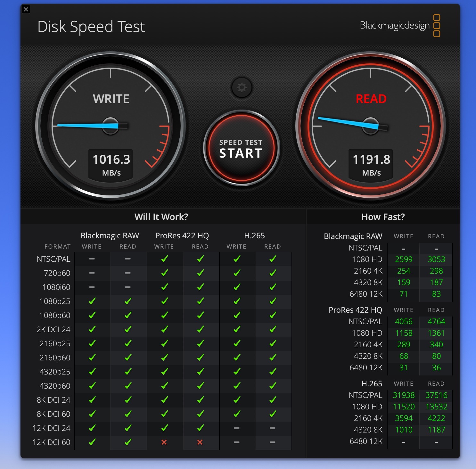Viewport: 476px width, 469px height.
Task: Click the H.265 section header in How Fast
Action: coord(372,384)
